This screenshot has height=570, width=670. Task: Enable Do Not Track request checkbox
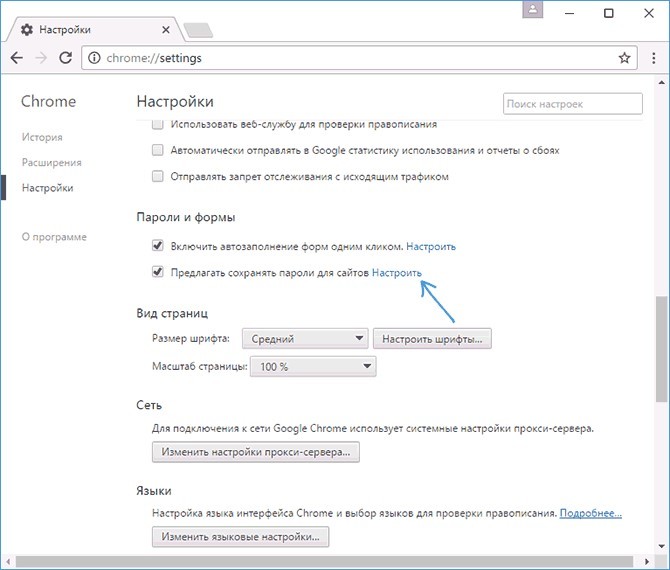pyautogui.click(x=157, y=176)
